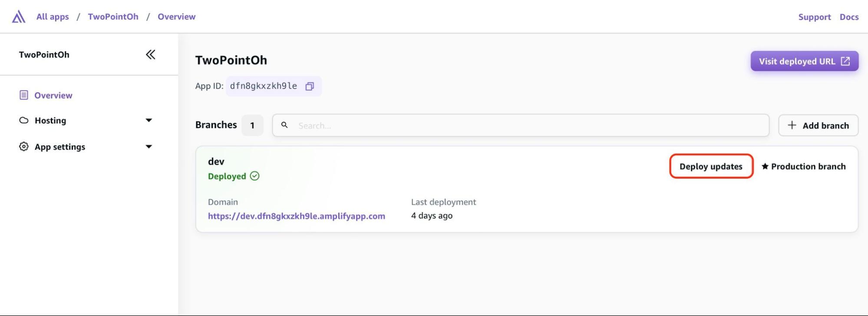Expand the App settings dropdown arrow
This screenshot has width=868, height=316.
point(149,146)
